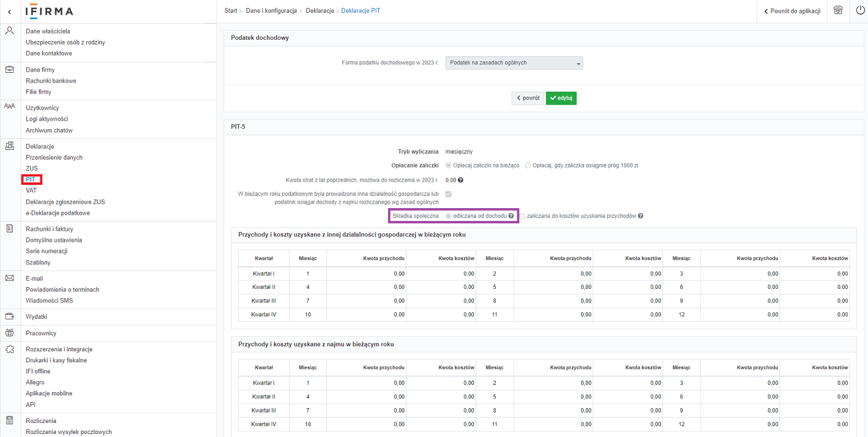Open 'Archiwum chatów' sidebar item

pyautogui.click(x=49, y=130)
